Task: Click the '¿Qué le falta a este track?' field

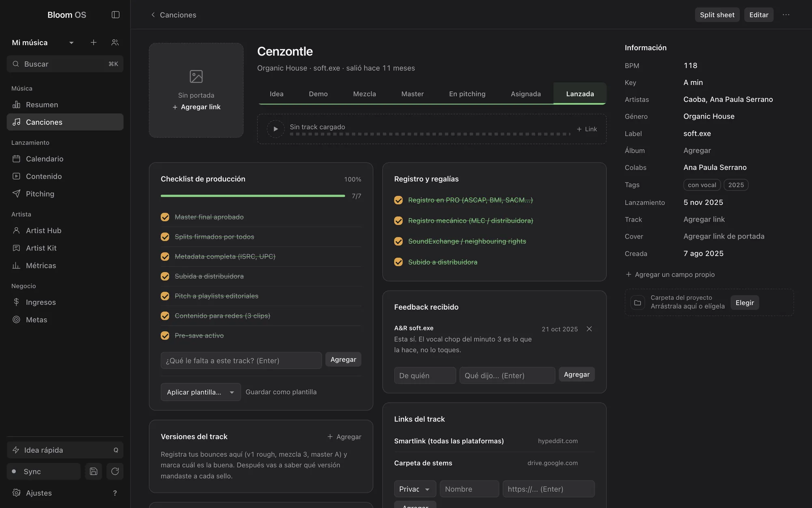Action: coord(241,360)
